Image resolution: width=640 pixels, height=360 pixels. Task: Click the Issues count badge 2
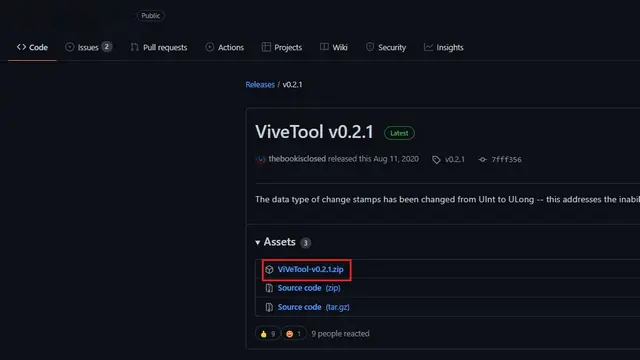click(107, 47)
